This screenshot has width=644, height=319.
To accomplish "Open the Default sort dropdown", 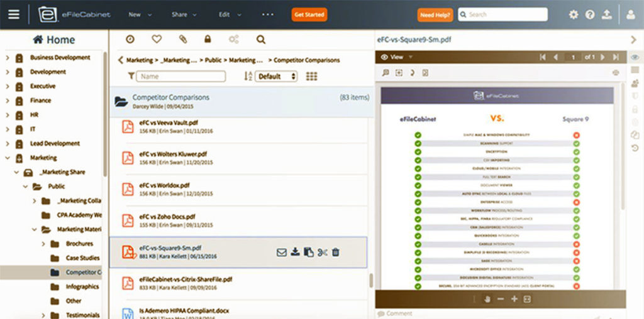I will [276, 76].
